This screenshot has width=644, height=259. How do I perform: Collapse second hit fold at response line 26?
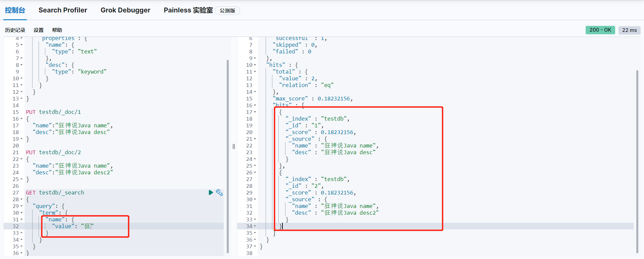(x=255, y=172)
